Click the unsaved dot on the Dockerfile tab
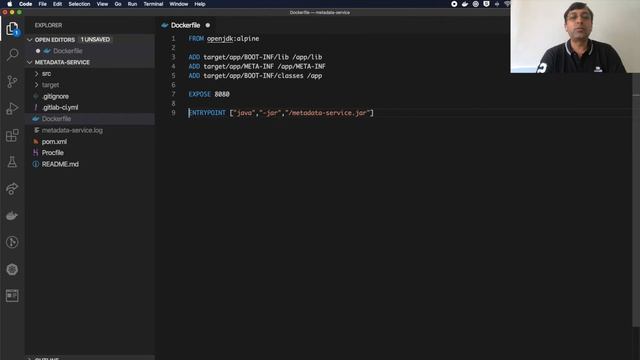Viewport: 640px width, 360px height. [x=208, y=25]
